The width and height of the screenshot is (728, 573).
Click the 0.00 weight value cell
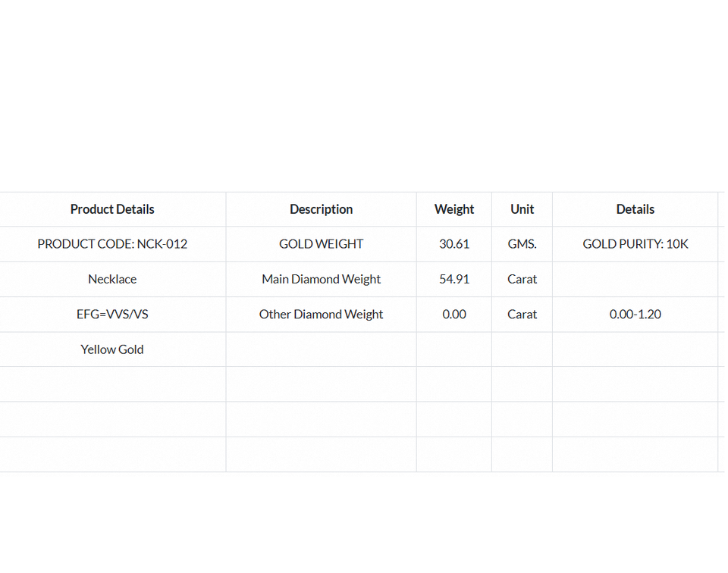(454, 314)
